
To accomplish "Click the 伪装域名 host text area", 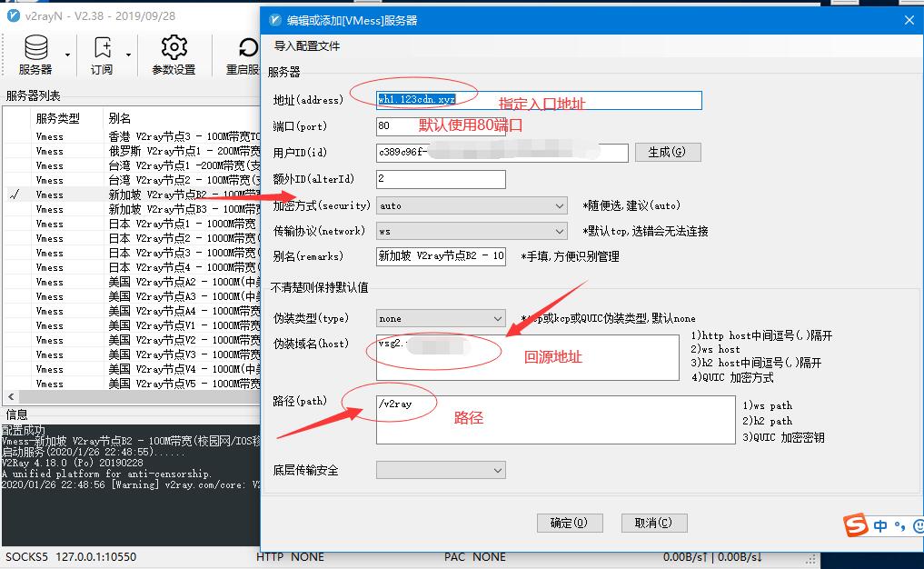I will 527,357.
